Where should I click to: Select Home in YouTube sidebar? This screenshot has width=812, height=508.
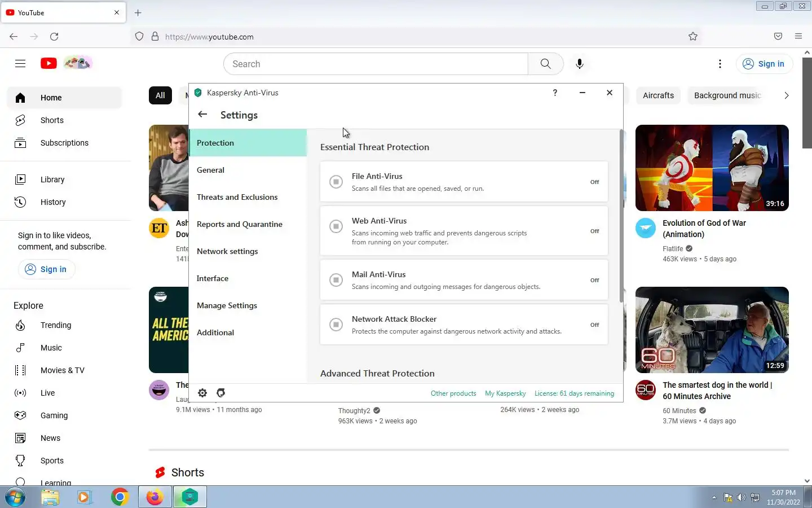click(64, 98)
